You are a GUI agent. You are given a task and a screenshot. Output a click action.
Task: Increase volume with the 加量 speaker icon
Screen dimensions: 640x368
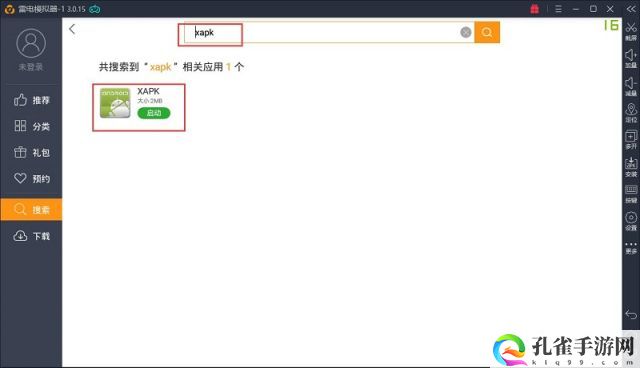click(631, 58)
